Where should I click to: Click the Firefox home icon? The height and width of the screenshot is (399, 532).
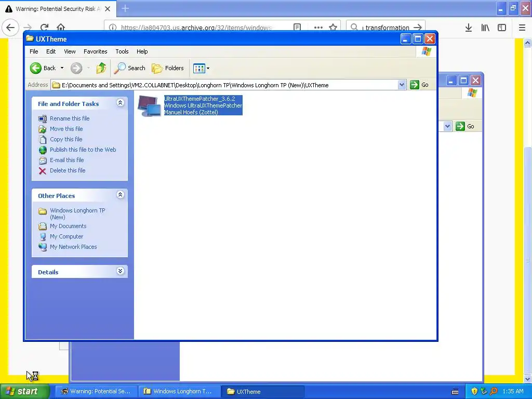pos(61,28)
